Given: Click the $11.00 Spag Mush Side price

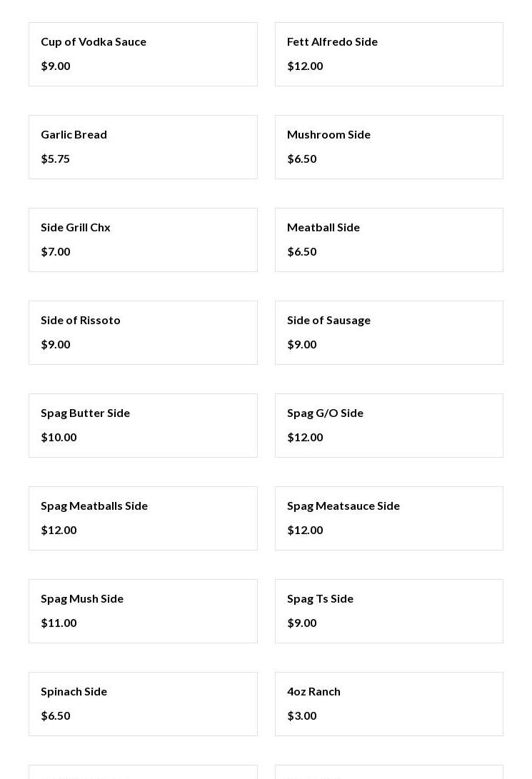Looking at the screenshot, I should pos(59,623).
